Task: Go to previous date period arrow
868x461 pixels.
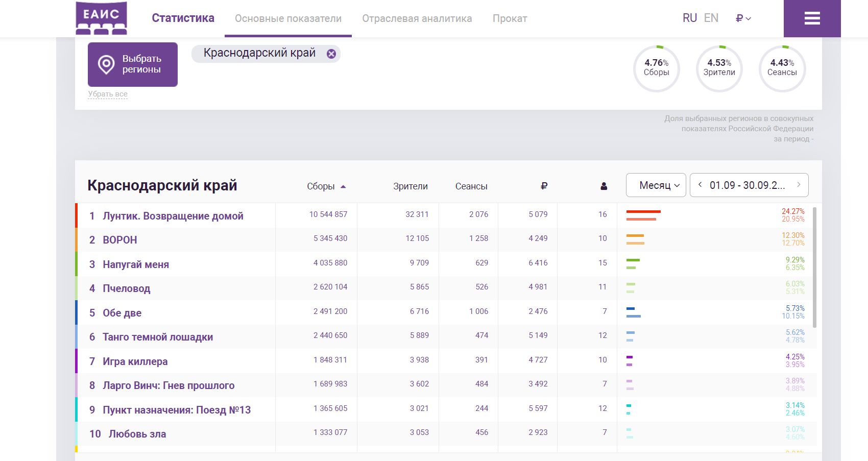Action: [x=700, y=185]
